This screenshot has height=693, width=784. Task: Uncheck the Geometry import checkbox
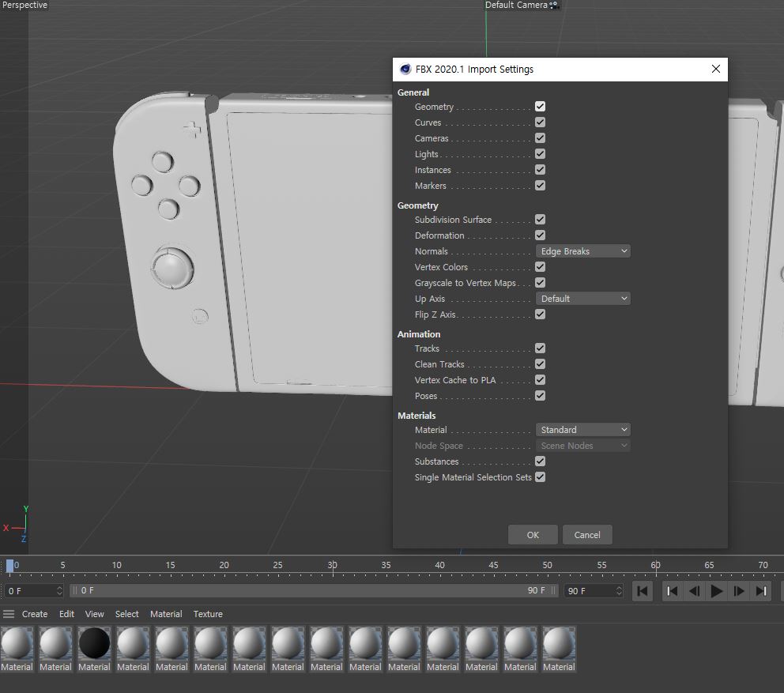click(x=540, y=107)
